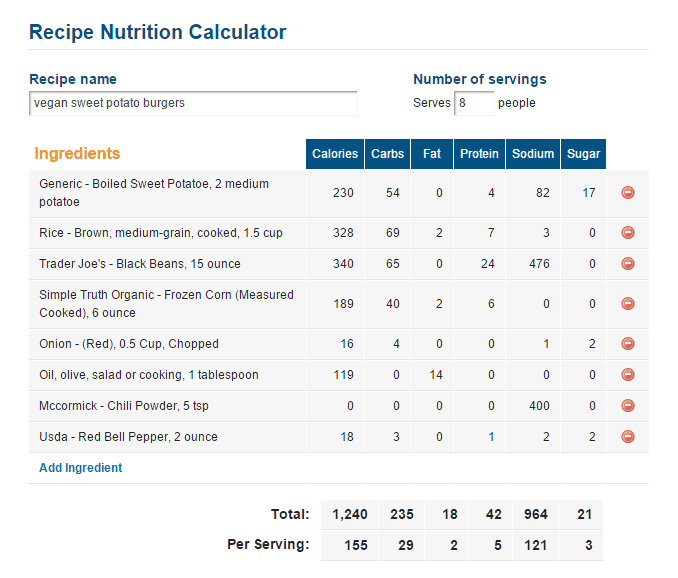
Task: Click the total calories value 1,240
Action: point(349,514)
